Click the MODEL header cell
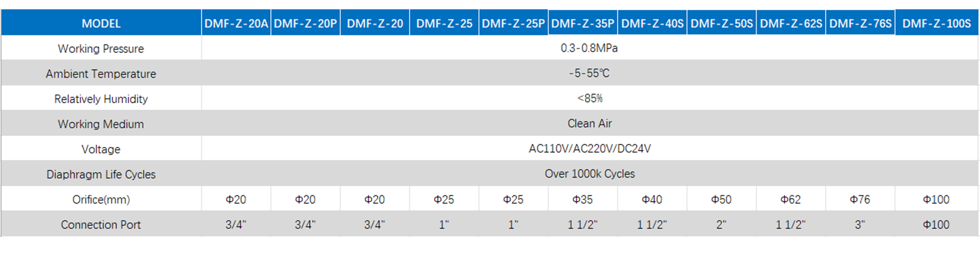 (101, 23)
